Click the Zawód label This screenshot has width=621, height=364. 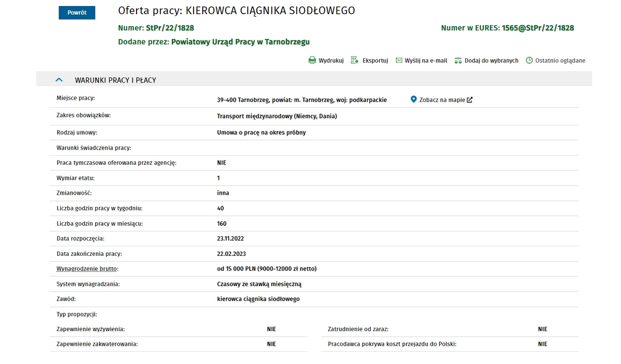coord(66,299)
